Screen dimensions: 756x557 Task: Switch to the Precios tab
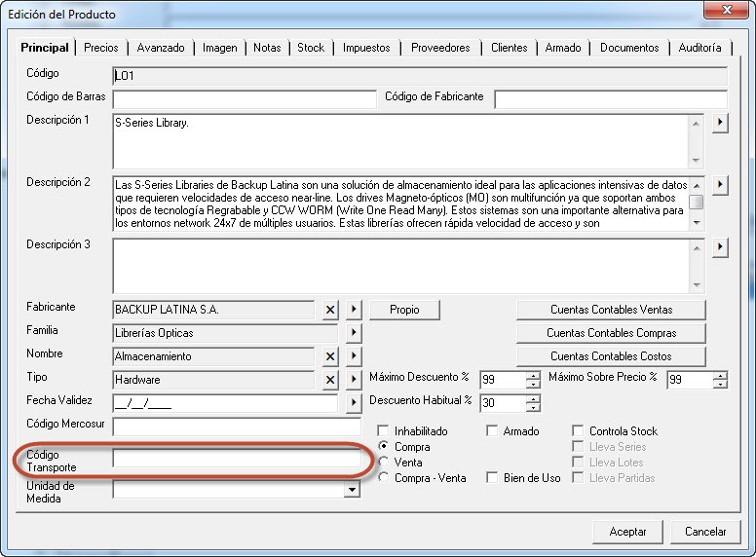tap(100, 48)
